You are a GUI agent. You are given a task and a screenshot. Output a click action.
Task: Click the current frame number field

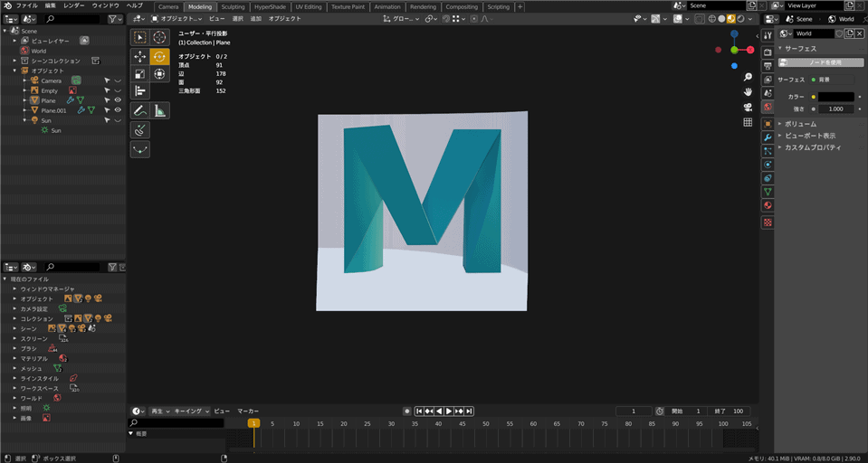click(x=634, y=411)
